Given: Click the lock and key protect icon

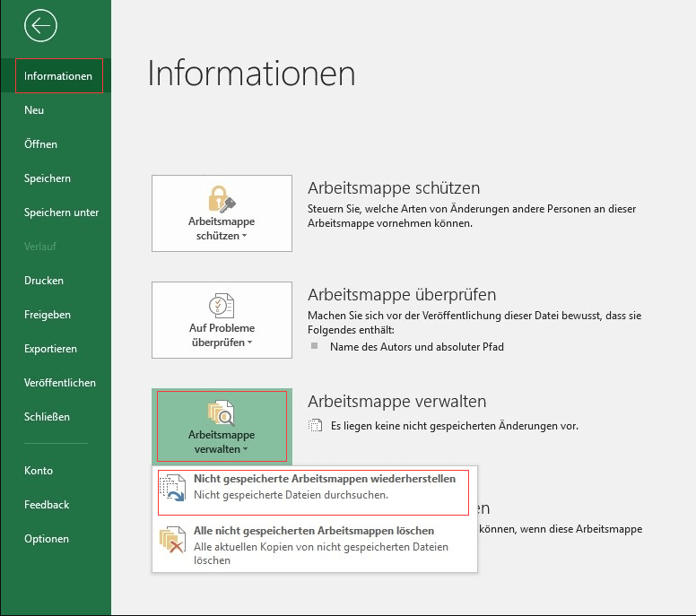Looking at the screenshot, I should pyautogui.click(x=222, y=198).
